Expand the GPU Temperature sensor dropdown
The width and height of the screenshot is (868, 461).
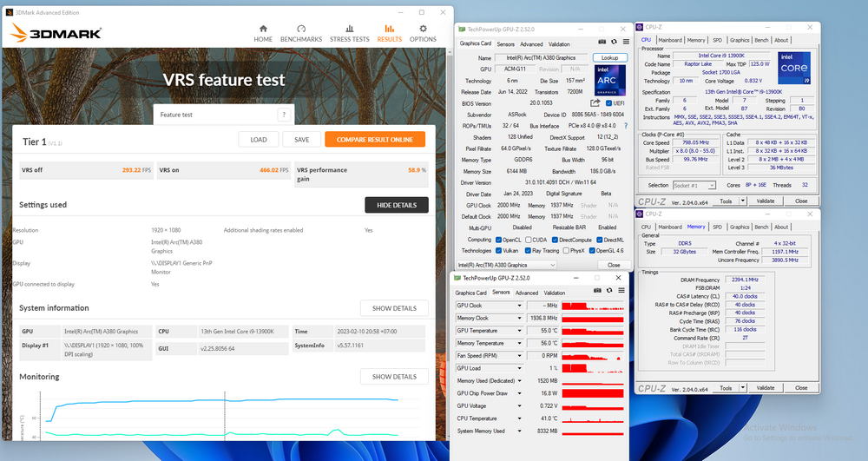point(519,331)
